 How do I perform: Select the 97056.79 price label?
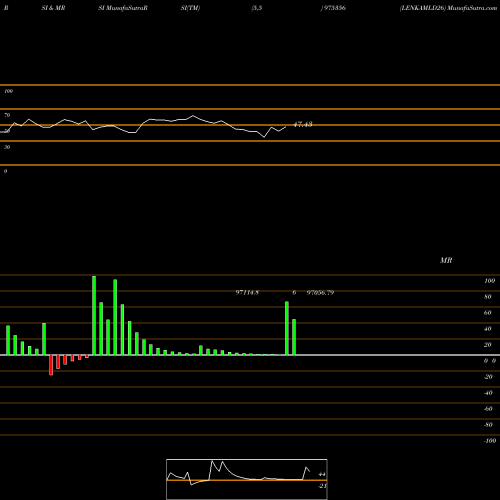(320, 292)
